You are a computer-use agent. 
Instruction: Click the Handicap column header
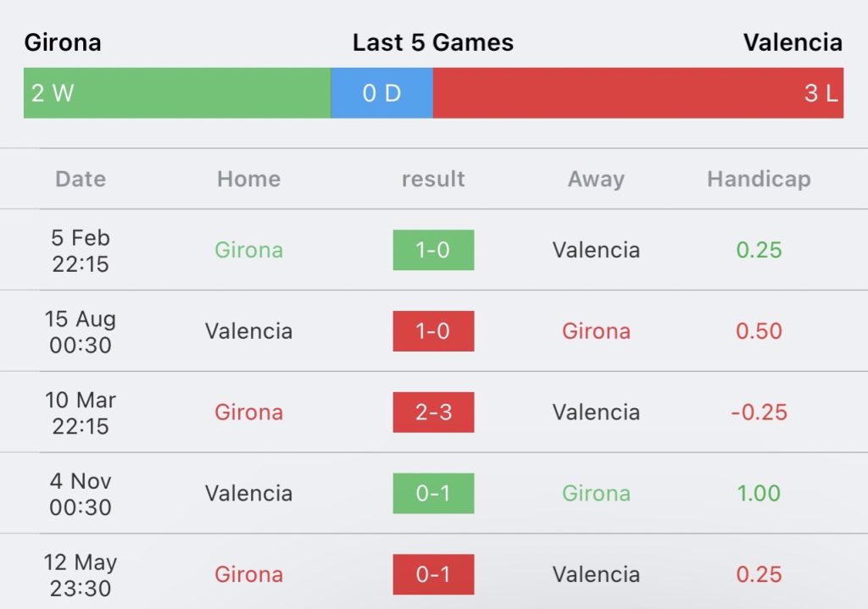(759, 180)
